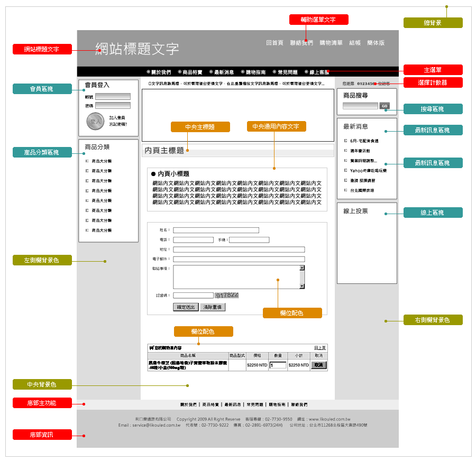Viewport: 476px width, 461px height.
Task: Go to 回首頁 in the top header
Action: (274, 43)
